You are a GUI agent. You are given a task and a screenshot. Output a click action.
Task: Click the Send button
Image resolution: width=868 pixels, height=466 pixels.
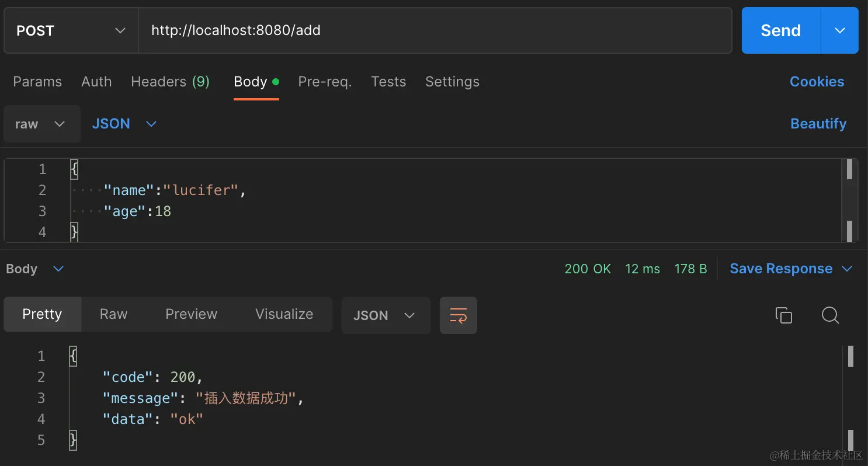pyautogui.click(x=779, y=30)
